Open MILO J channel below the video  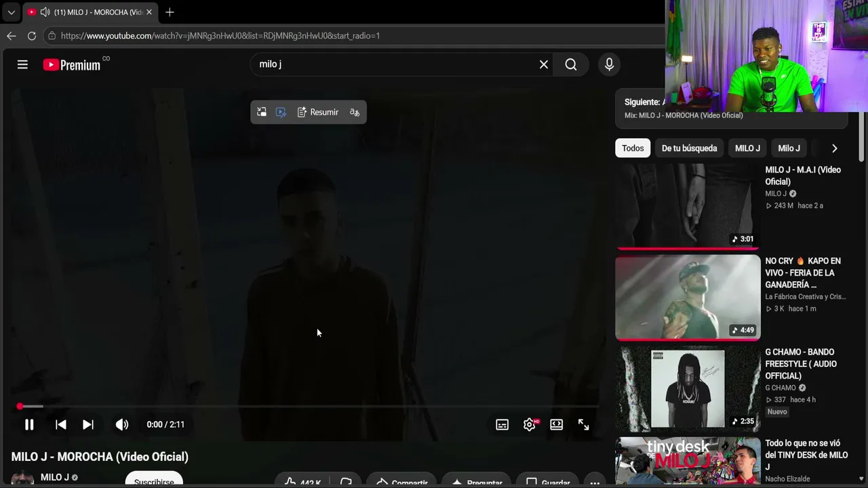[55, 477]
